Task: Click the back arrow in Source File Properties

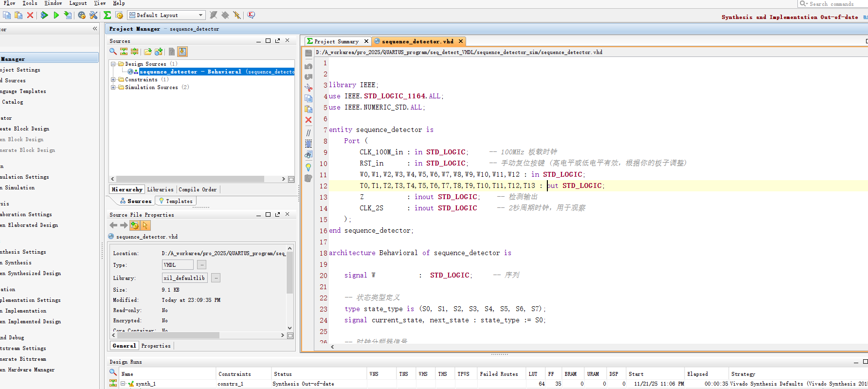Action: [113, 225]
